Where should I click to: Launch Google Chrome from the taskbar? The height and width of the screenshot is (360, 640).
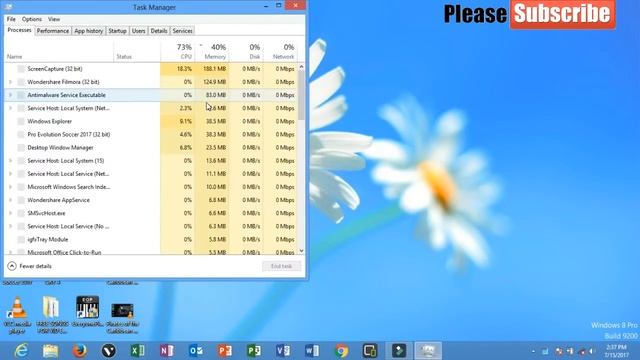[342, 351]
